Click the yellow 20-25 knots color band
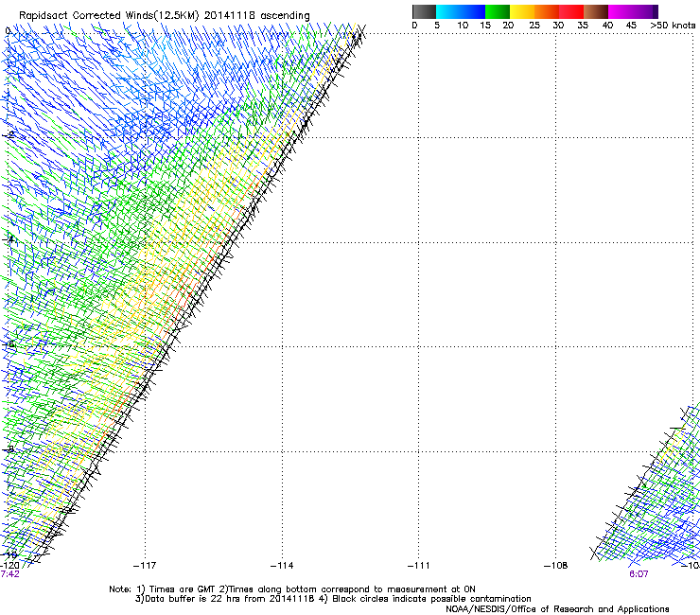 522,11
